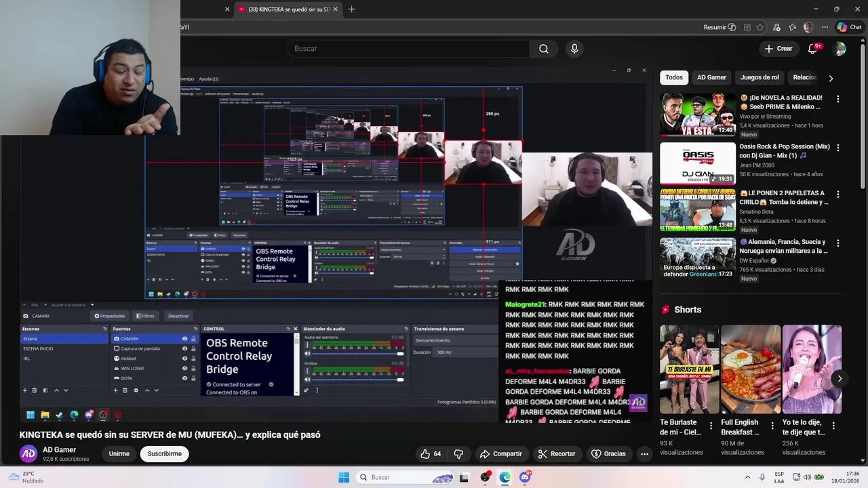Open Ayuda (H) menu in video's OBS
This screenshot has width=868, height=488.
coord(208,79)
